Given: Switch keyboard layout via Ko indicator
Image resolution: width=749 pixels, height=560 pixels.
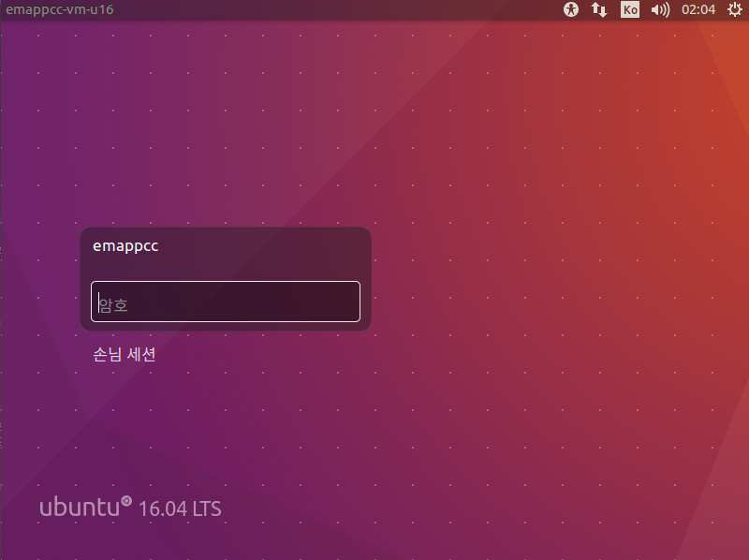Looking at the screenshot, I should (x=630, y=9).
